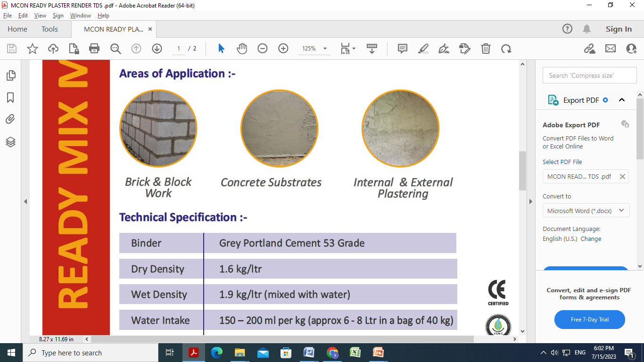Remove MCON READ... TDS .pdf selected file
The width and height of the screenshot is (644, 362).
pyautogui.click(x=622, y=177)
